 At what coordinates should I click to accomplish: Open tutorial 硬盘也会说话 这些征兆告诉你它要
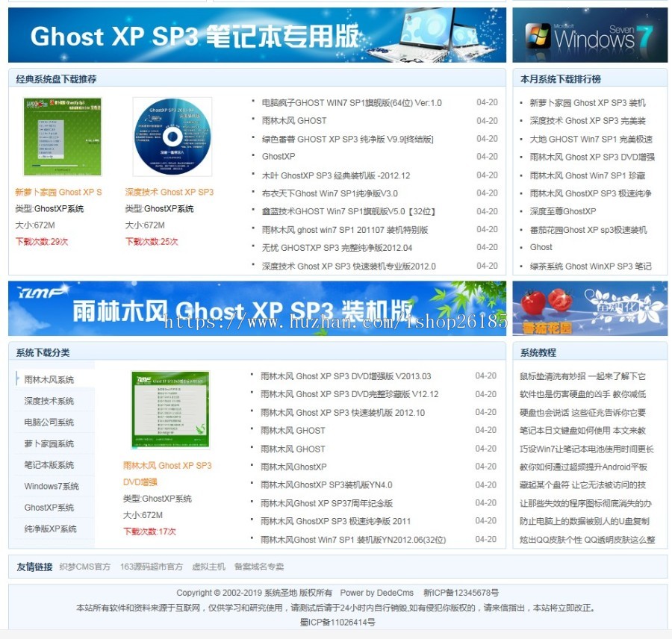tap(583, 412)
